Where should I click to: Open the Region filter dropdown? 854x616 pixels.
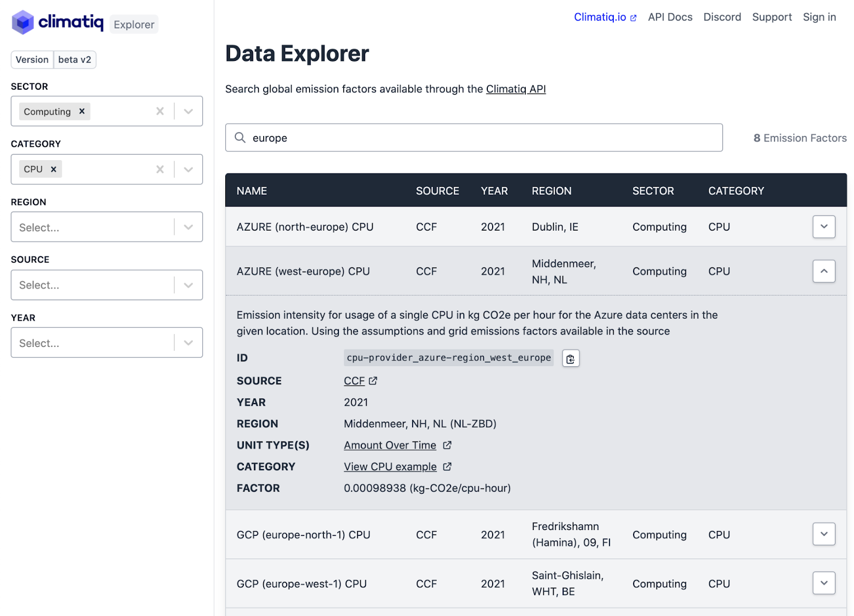(x=188, y=227)
